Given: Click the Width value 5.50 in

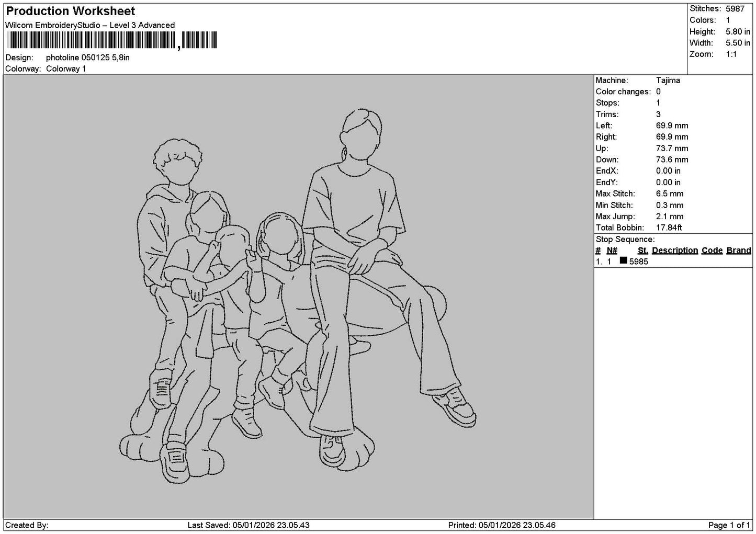Looking at the screenshot, I should pyautogui.click(x=738, y=43).
